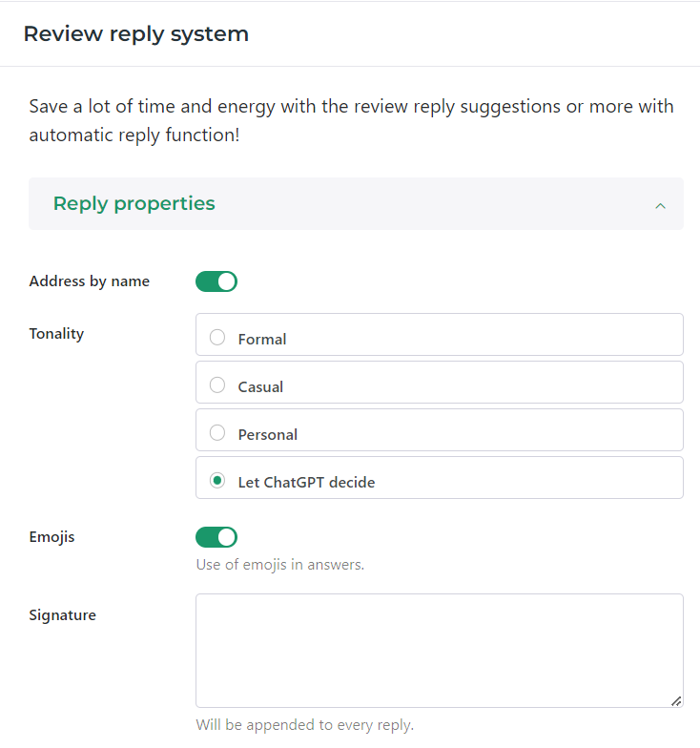The height and width of the screenshot is (748, 700).
Task: Click the "Use of emojis in answers." hint
Action: 279,565
